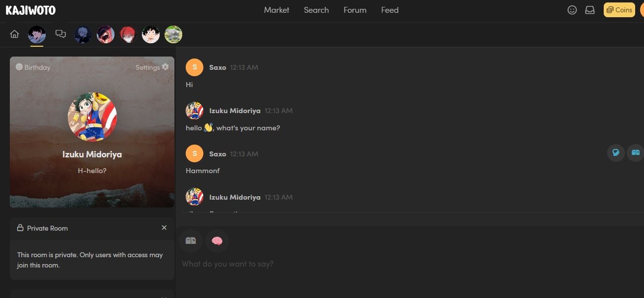Open the chat rooms icon
The width and height of the screenshot is (644, 298).
point(60,34)
